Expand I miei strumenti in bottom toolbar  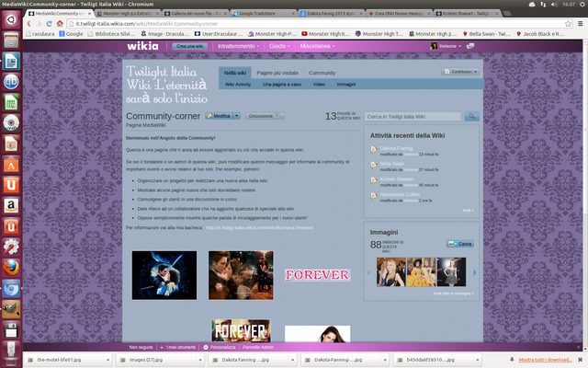pyautogui.click(x=177, y=348)
